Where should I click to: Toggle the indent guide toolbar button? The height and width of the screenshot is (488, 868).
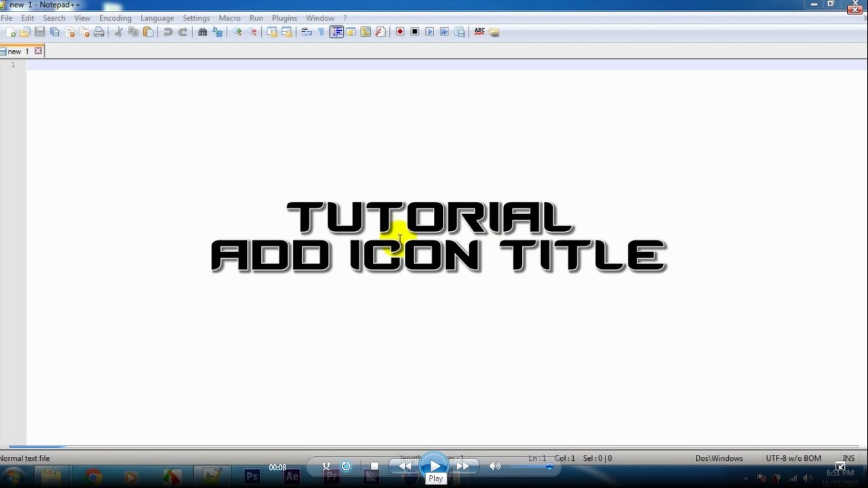click(x=336, y=32)
